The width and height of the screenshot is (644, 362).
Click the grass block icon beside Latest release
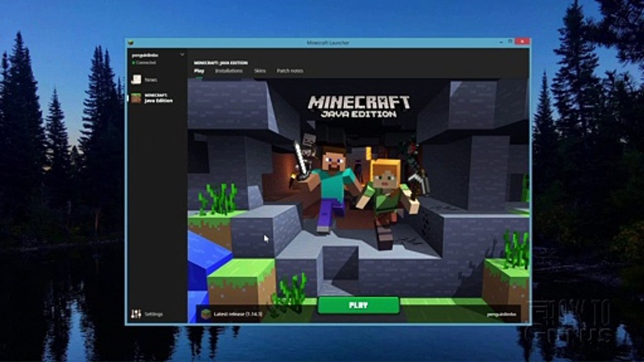[x=206, y=314]
